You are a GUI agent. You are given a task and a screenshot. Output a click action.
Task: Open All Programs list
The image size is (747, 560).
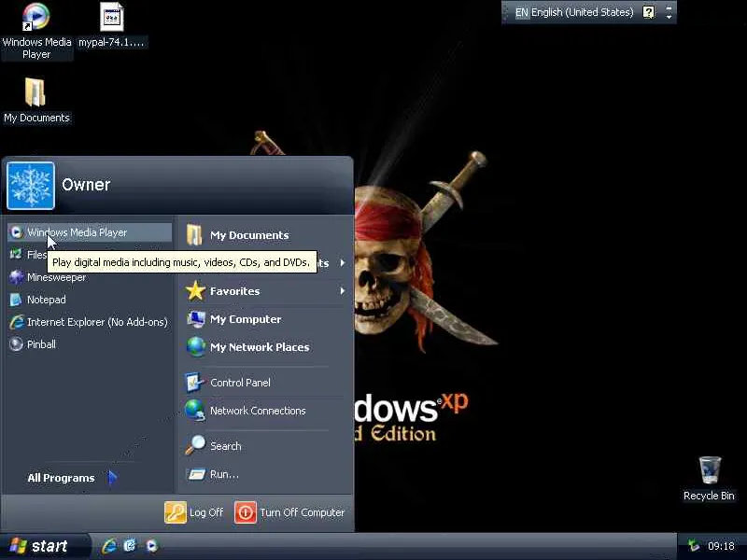coord(73,478)
